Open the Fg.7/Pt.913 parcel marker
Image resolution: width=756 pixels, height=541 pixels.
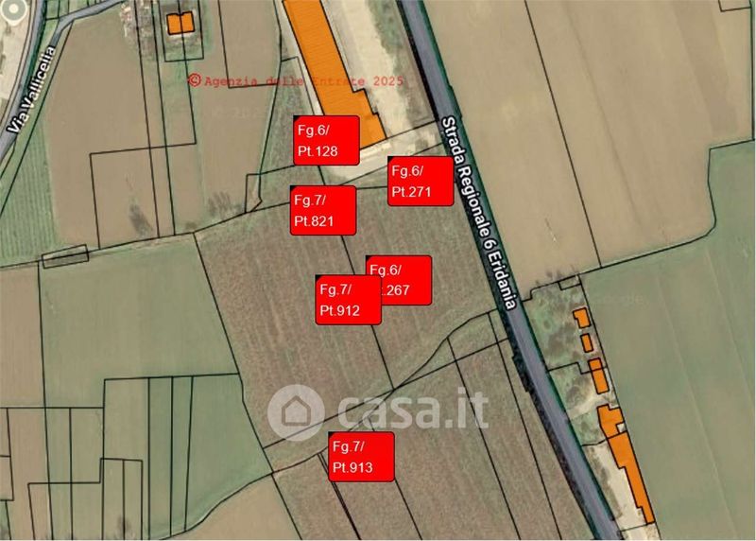pos(362,457)
